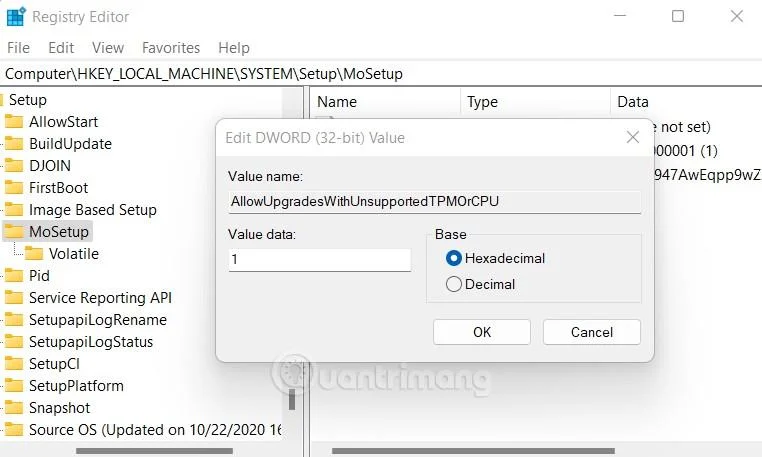Select the FirstBoot tree key
Image resolution: width=762 pixels, height=457 pixels.
coord(58,188)
